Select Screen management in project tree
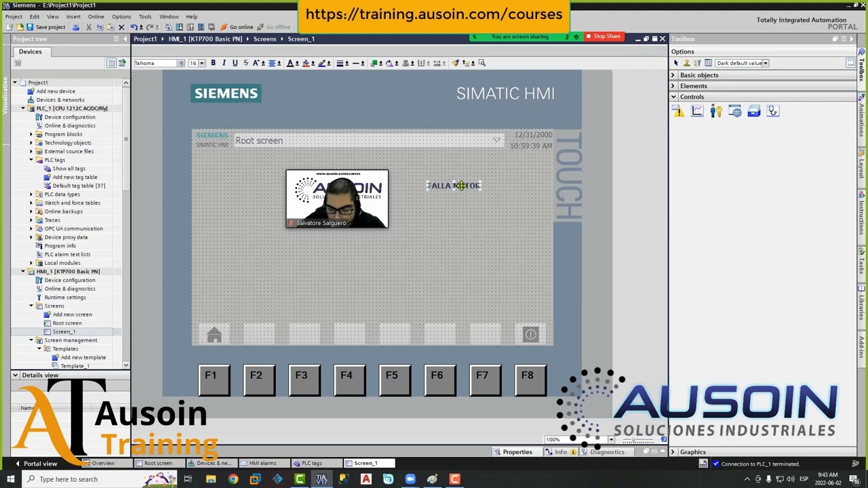Image resolution: width=868 pixels, height=488 pixels. 71,340
